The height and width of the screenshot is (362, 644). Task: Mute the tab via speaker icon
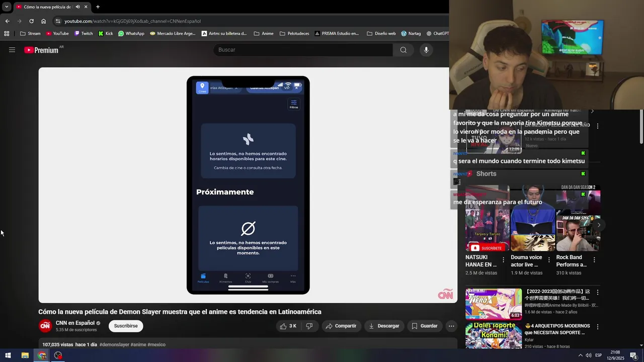[x=77, y=7]
